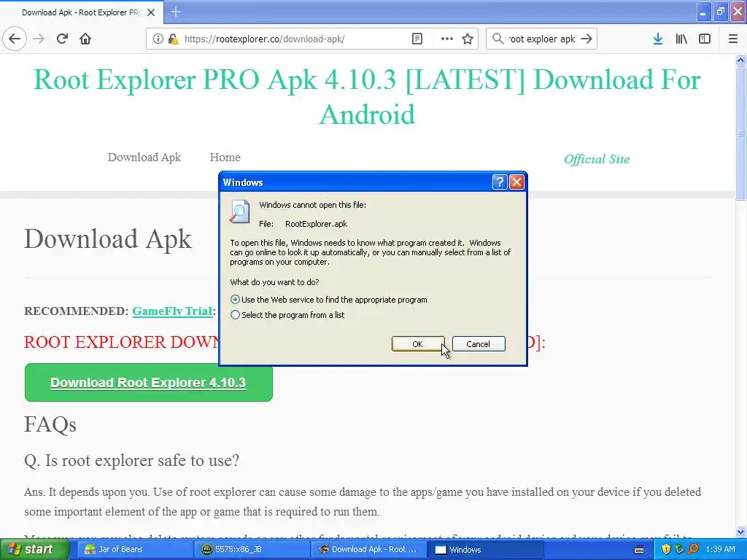This screenshot has height=560, width=747.
Task: Click the search box with 'root exploer apk'
Action: pos(542,39)
